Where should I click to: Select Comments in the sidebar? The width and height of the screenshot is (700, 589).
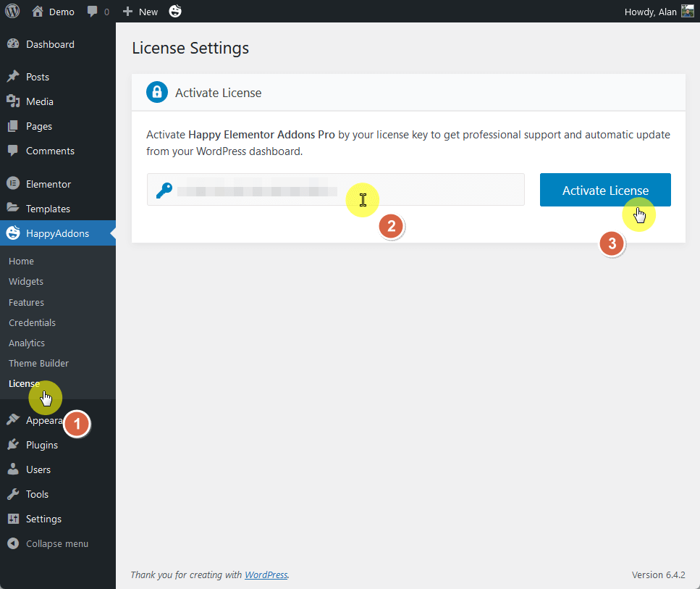point(50,151)
